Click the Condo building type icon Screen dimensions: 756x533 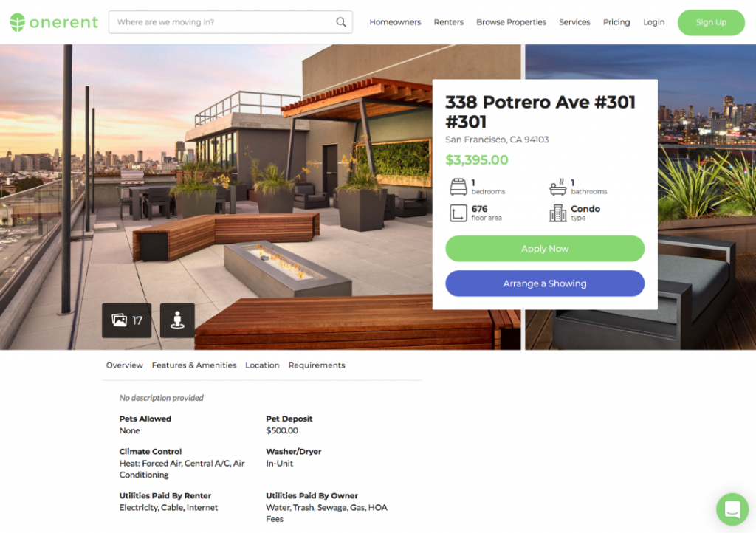[558, 213]
